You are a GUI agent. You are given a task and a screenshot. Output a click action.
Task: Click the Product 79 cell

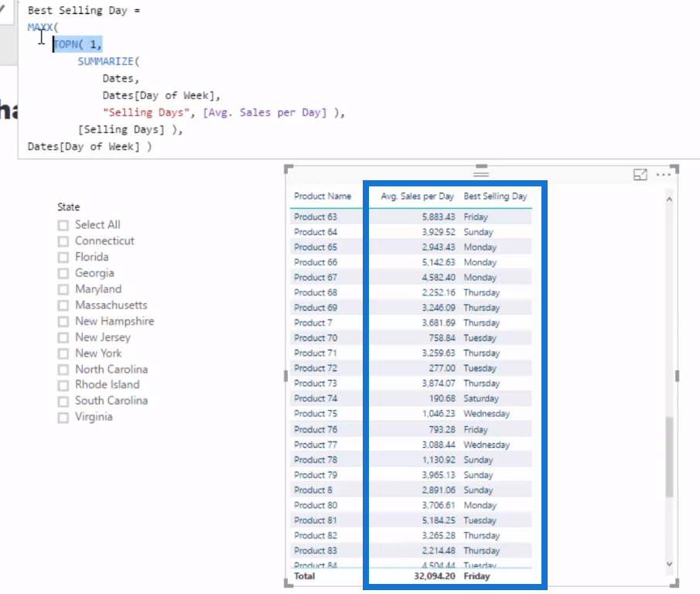pyautogui.click(x=315, y=476)
